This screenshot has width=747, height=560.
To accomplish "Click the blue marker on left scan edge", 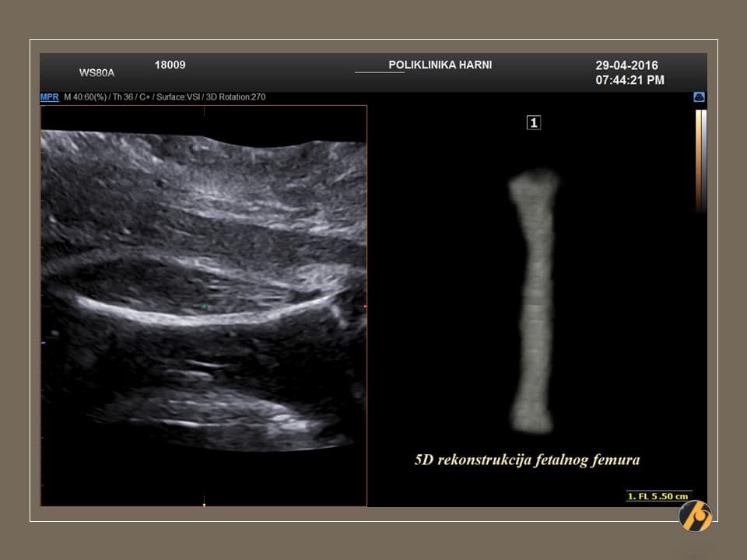I will click(x=43, y=342).
